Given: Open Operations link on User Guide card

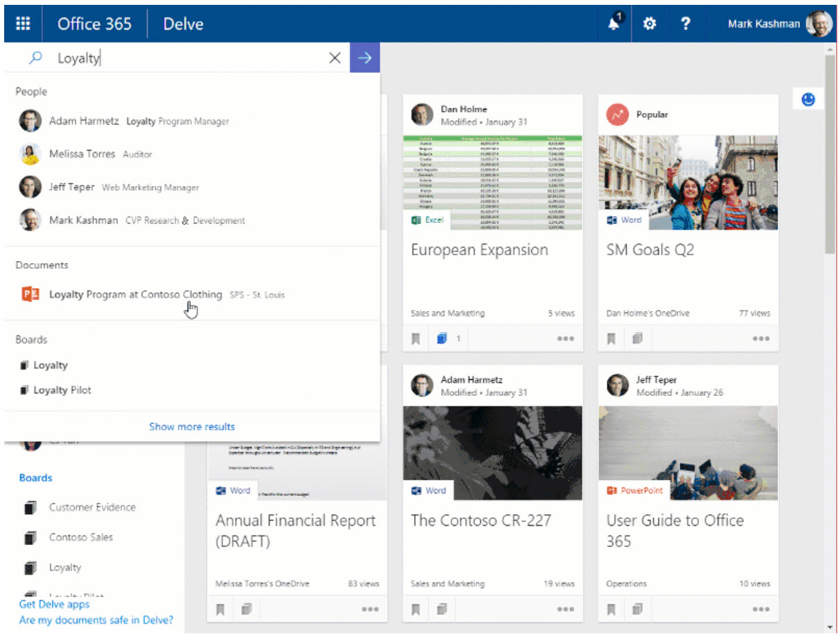Looking at the screenshot, I should tap(626, 584).
